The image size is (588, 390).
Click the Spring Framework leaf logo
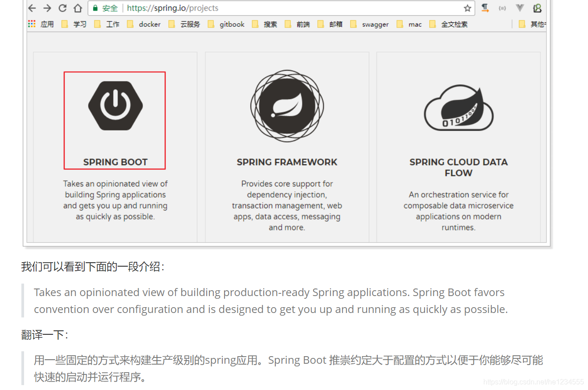(x=287, y=106)
